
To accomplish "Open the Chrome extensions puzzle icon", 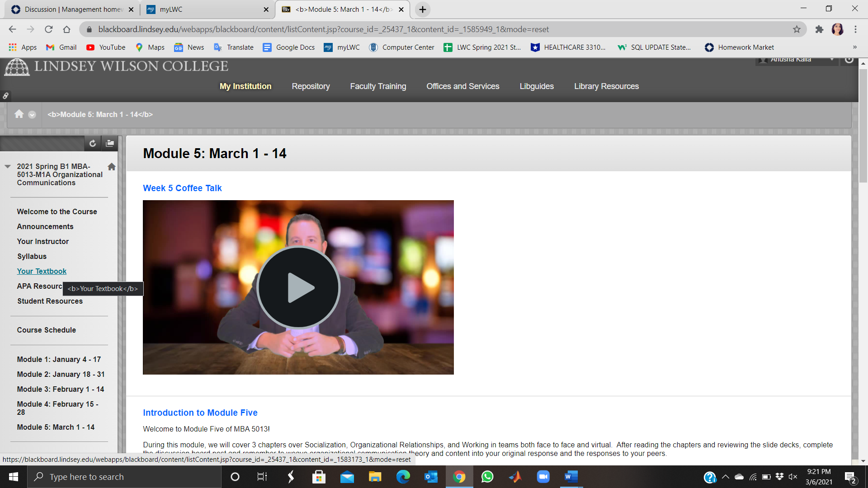I will point(819,29).
